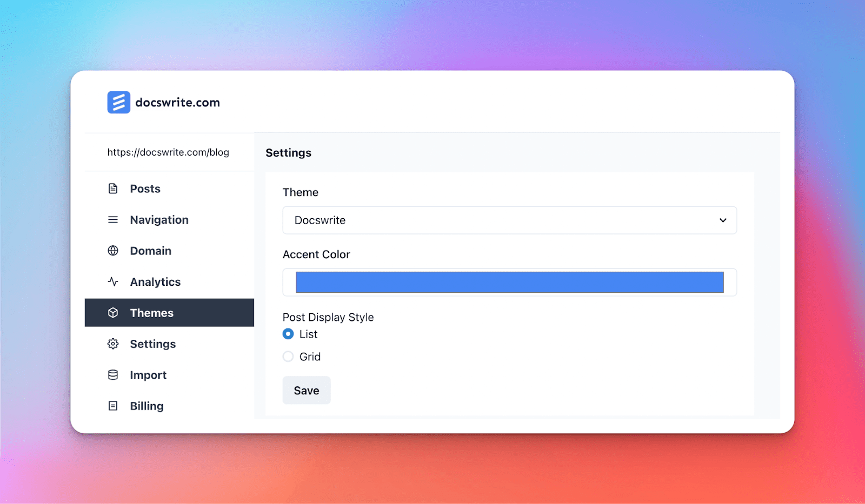Click the Accent Color label
Screen dimensions: 865x504
pyautogui.click(x=316, y=254)
